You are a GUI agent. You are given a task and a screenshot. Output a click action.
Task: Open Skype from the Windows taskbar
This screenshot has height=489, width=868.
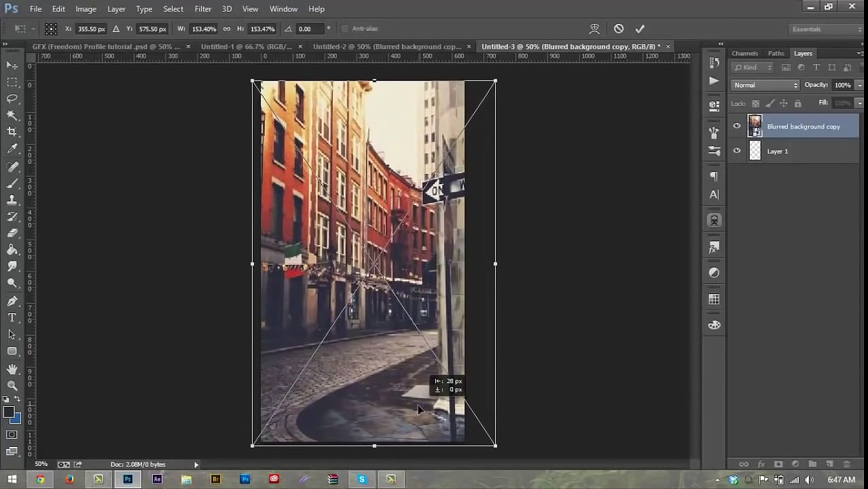(362, 479)
